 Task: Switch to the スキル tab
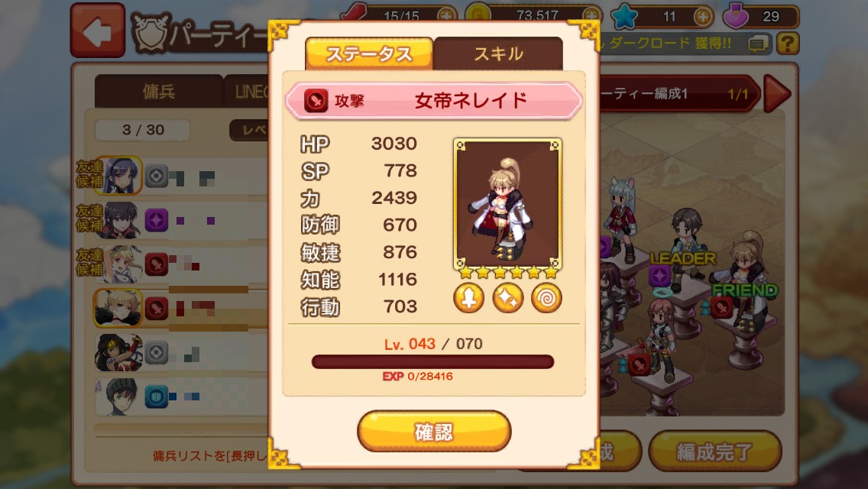pyautogui.click(x=498, y=53)
